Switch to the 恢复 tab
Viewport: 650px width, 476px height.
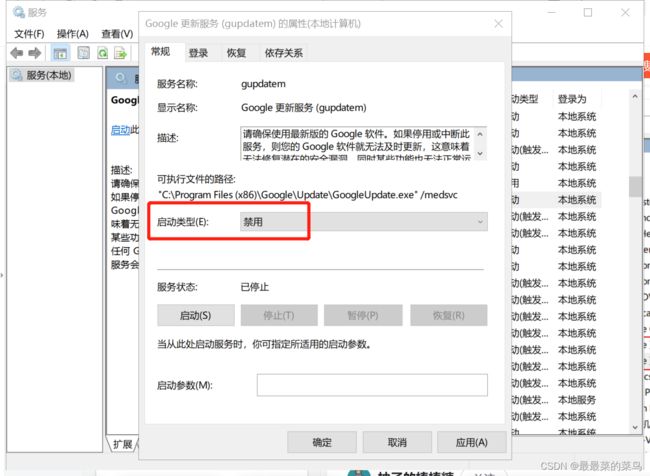tap(236, 53)
